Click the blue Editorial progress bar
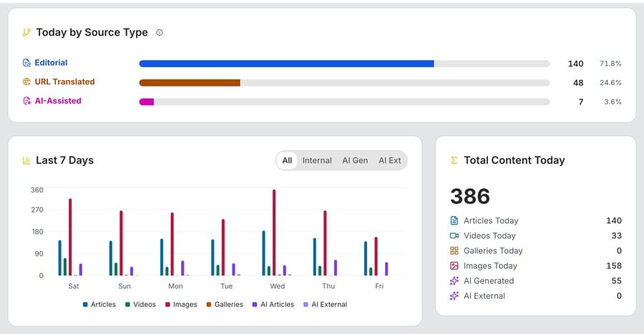644x334 pixels. coord(287,64)
